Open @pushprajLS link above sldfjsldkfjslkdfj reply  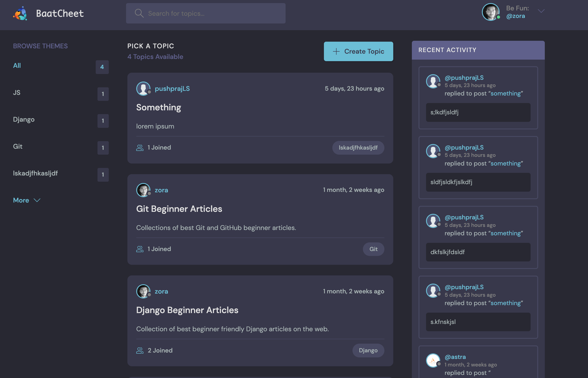(464, 148)
